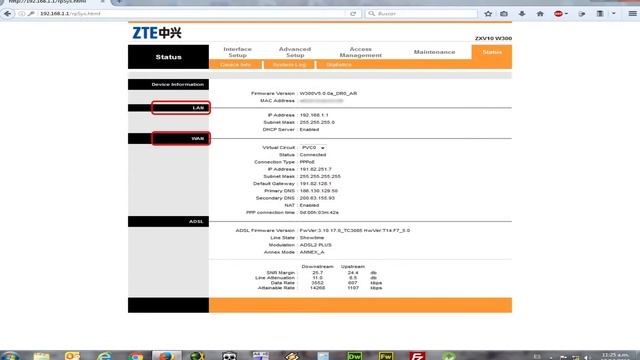Click the ZTE logo

(x=157, y=33)
